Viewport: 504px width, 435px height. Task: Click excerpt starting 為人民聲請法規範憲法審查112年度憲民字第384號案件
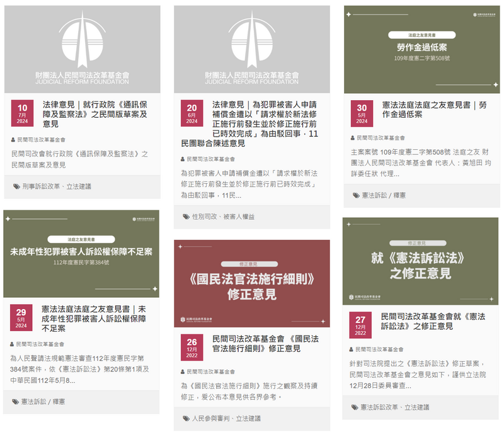(80, 370)
